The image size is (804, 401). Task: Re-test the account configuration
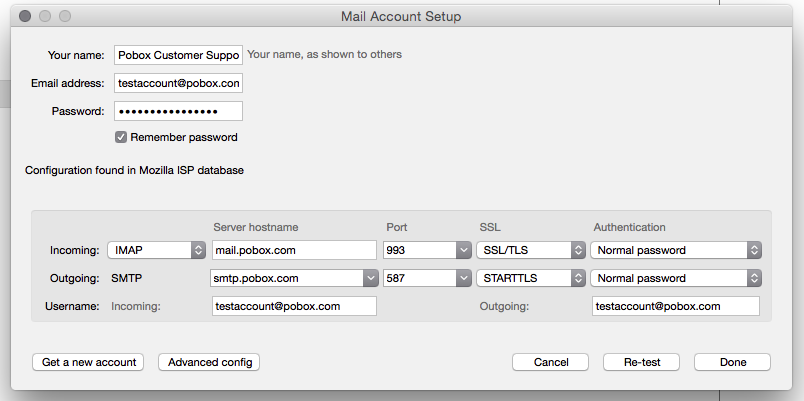coord(641,362)
